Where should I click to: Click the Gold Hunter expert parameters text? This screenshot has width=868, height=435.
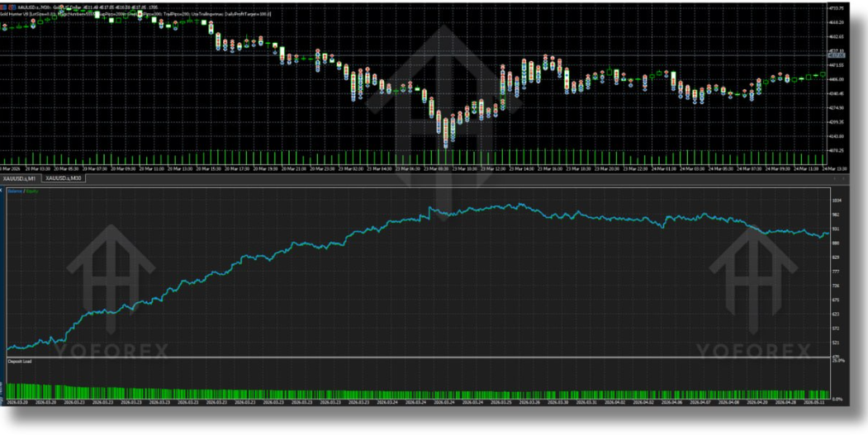pyautogui.click(x=136, y=14)
